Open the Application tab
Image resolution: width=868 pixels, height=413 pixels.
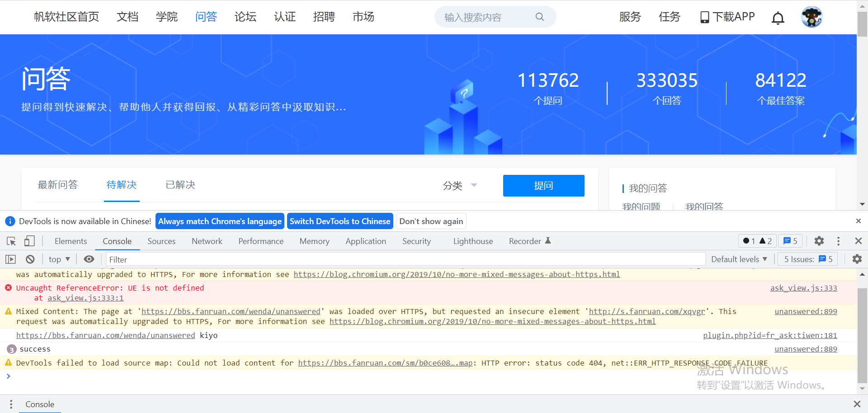click(366, 241)
